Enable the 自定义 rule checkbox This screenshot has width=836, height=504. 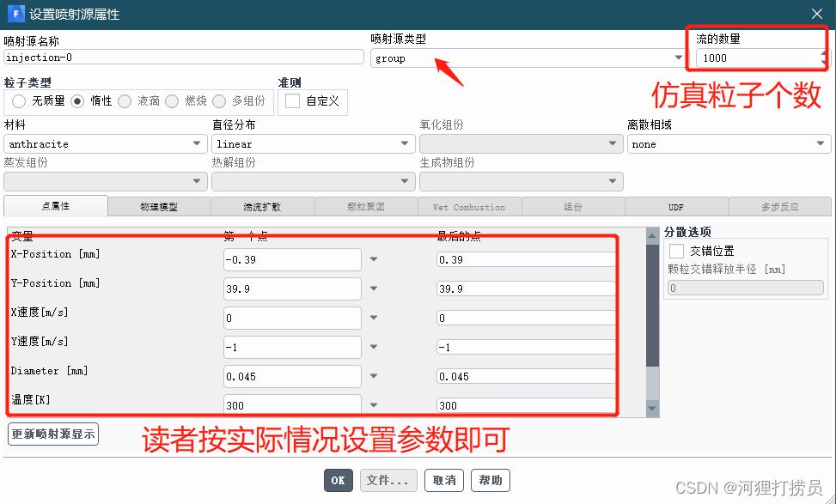click(x=293, y=100)
